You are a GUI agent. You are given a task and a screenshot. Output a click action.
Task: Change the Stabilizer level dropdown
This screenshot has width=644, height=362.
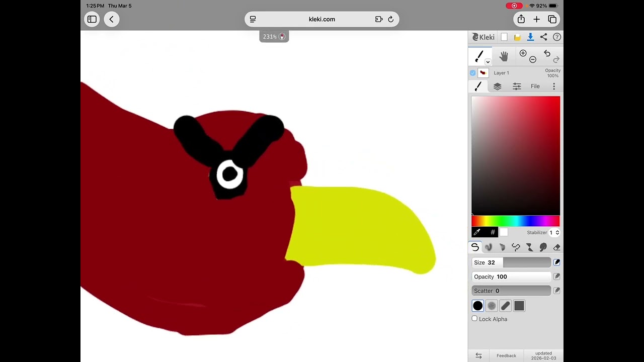coord(554,232)
